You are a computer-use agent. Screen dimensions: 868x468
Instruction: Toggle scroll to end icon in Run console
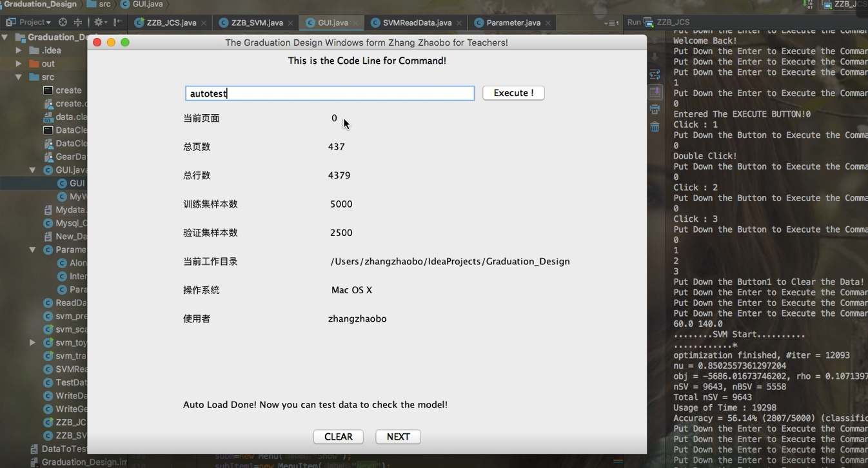point(655,92)
